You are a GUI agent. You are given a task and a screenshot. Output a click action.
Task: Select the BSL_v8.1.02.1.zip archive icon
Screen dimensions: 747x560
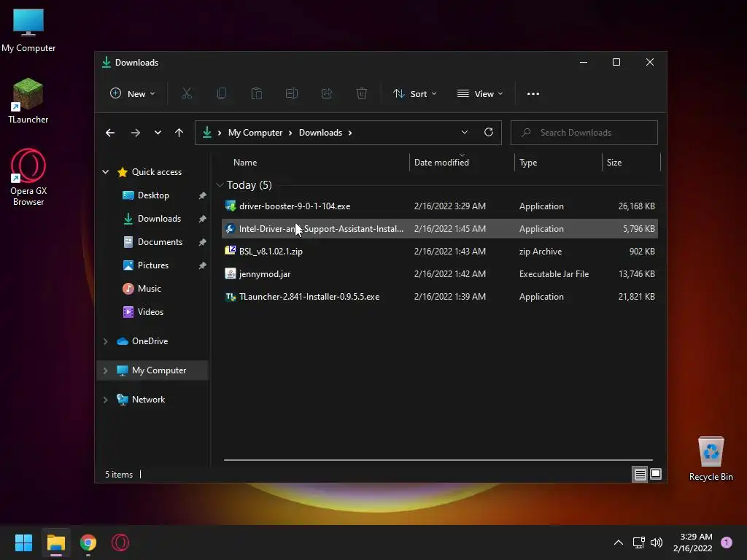click(x=231, y=251)
